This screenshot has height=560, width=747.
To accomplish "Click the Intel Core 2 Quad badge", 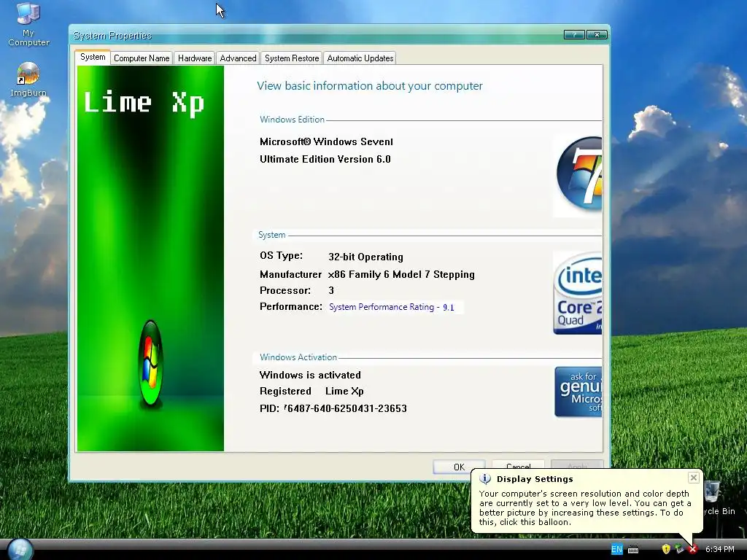I will pyautogui.click(x=578, y=293).
